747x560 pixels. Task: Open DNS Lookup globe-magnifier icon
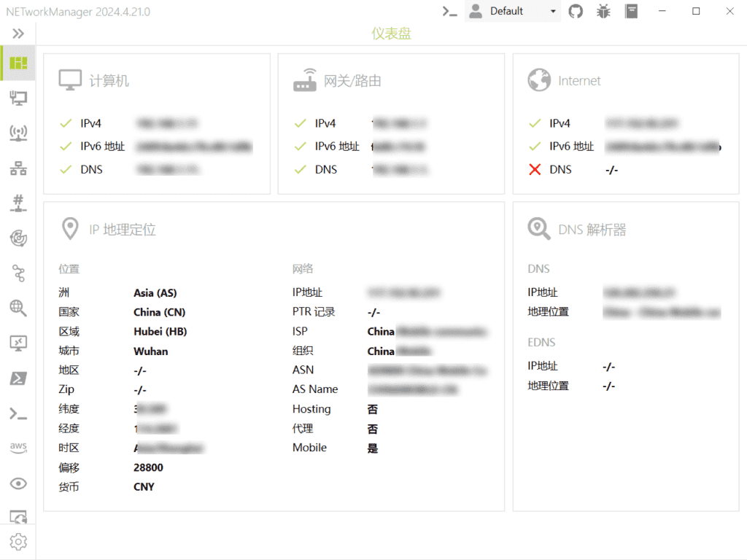(x=18, y=308)
